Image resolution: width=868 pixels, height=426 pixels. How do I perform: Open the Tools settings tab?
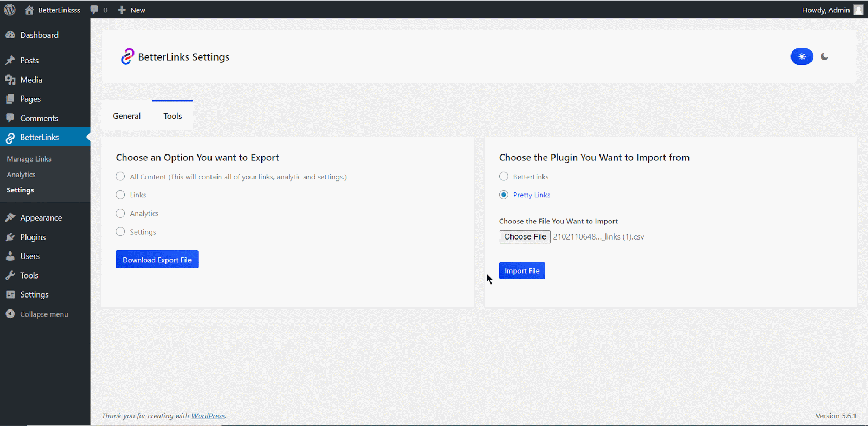173,116
